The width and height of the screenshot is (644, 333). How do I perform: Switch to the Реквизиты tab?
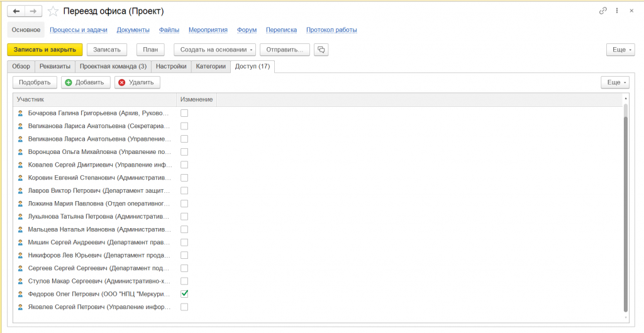pyautogui.click(x=55, y=67)
